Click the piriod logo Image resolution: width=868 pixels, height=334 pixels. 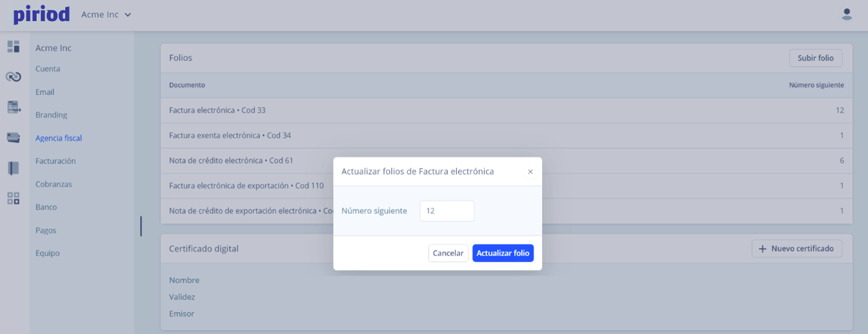42,14
